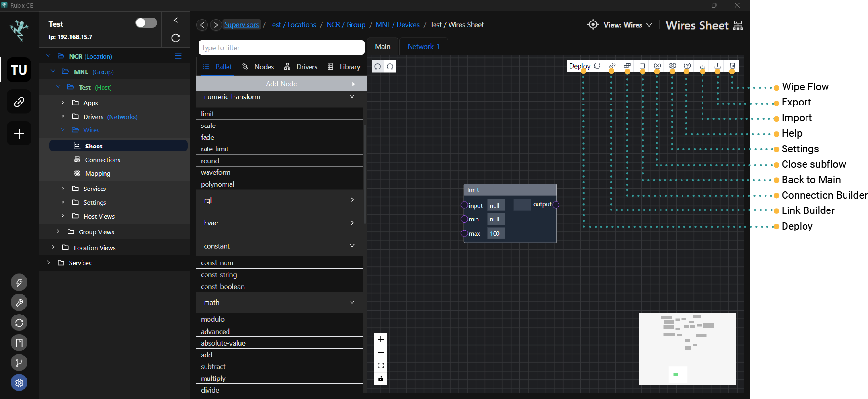
Task: Click the undo arrow on canvas
Action: (378, 66)
